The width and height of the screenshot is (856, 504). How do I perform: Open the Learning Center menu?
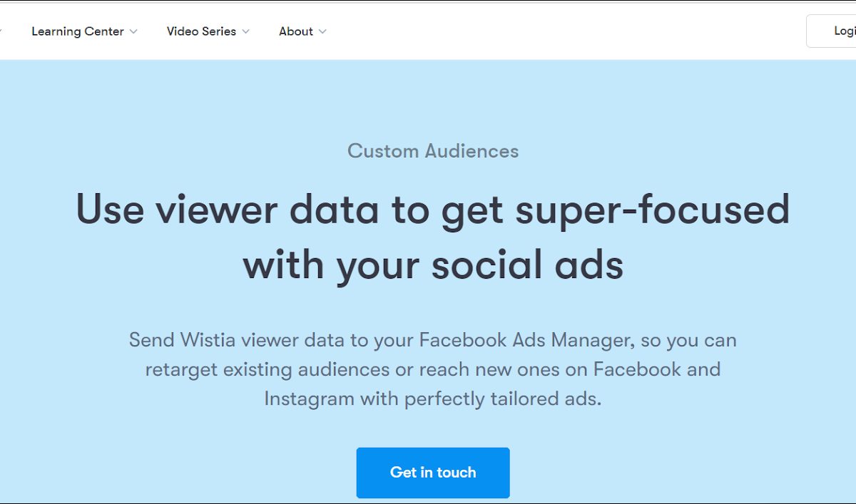pyautogui.click(x=78, y=31)
